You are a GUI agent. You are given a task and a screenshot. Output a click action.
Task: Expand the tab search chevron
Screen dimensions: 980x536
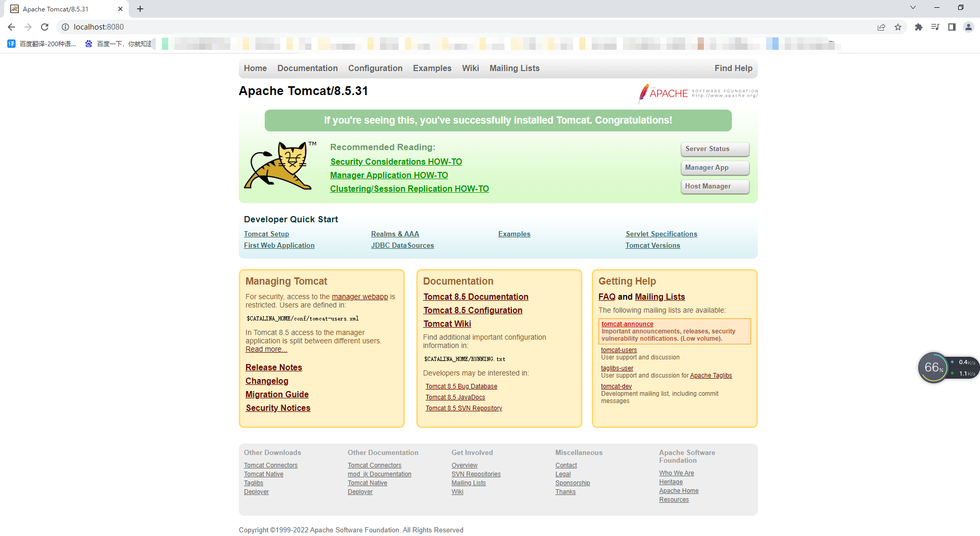[913, 7]
